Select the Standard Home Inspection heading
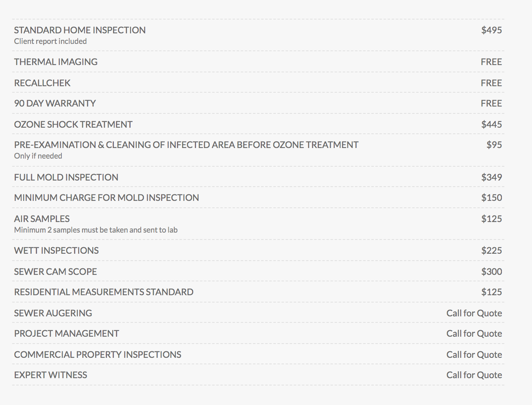Screen dimensions: 532x405 pyautogui.click(x=80, y=30)
